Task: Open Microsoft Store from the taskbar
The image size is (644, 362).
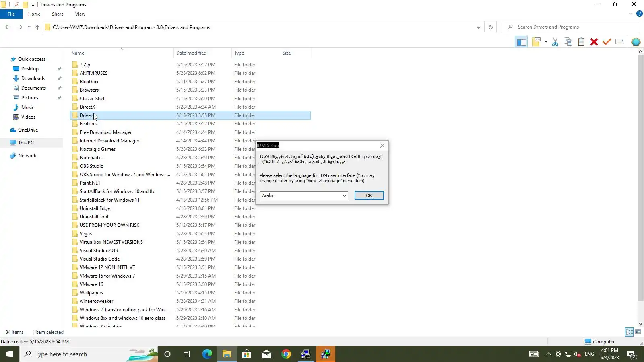Action: 246,354
